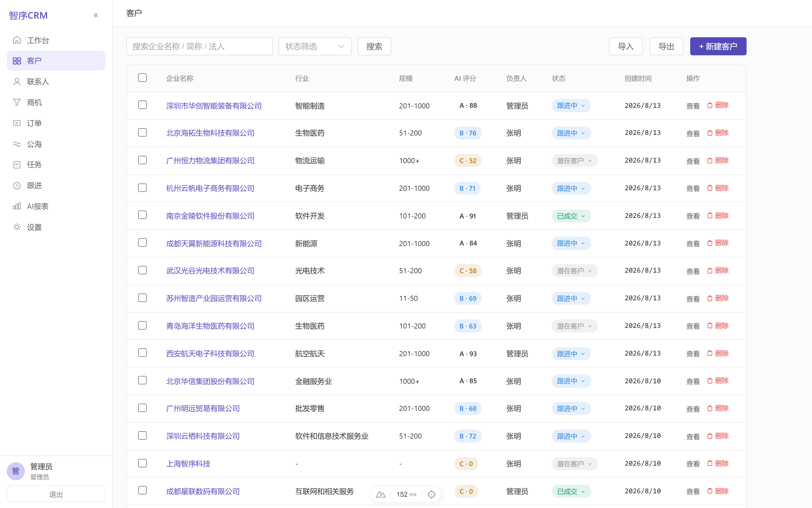Viewport: 812px width, 508px height.
Task: Click the performance overlay logo icon
Action: (x=381, y=494)
